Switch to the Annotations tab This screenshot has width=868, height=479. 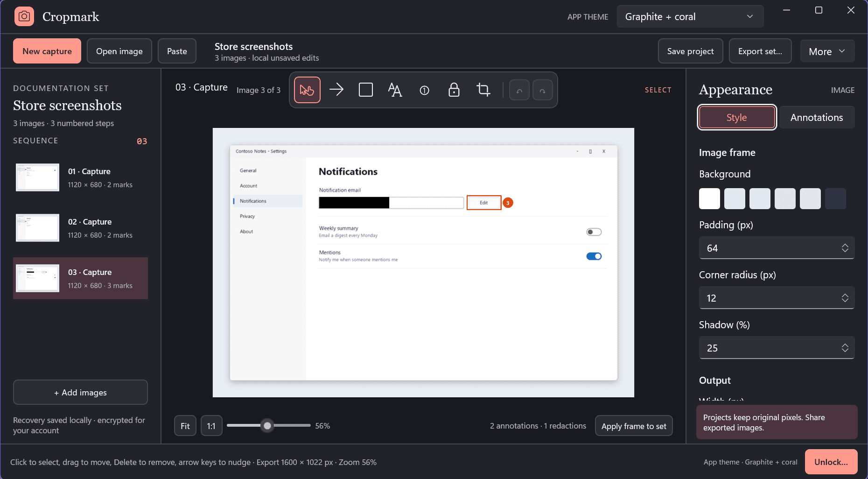(x=817, y=118)
